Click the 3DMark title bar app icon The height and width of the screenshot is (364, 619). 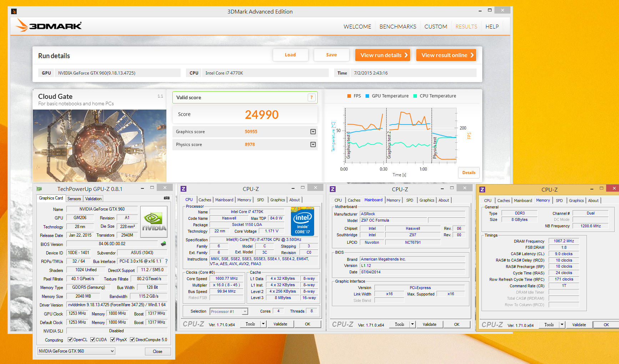[14, 11]
